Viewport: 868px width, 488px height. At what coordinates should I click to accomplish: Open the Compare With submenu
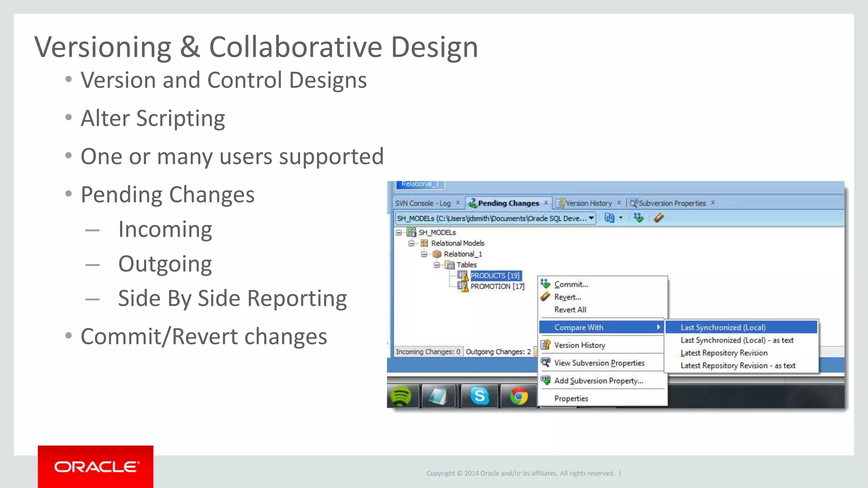coord(602,327)
